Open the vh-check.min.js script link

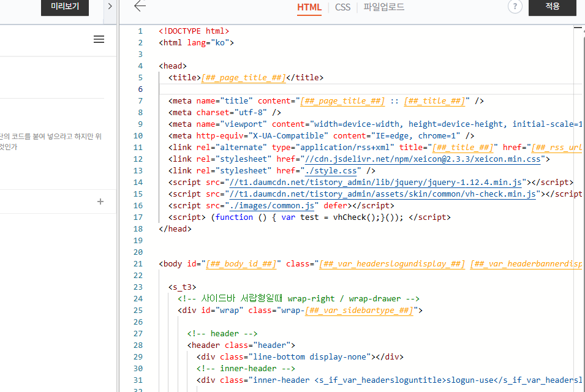pos(382,194)
